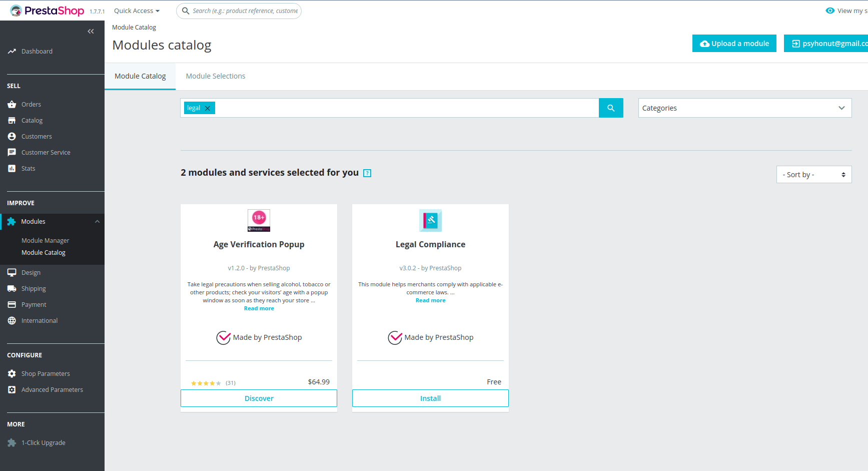The height and width of the screenshot is (471, 868).
Task: Click the (31) review count
Action: click(231, 383)
